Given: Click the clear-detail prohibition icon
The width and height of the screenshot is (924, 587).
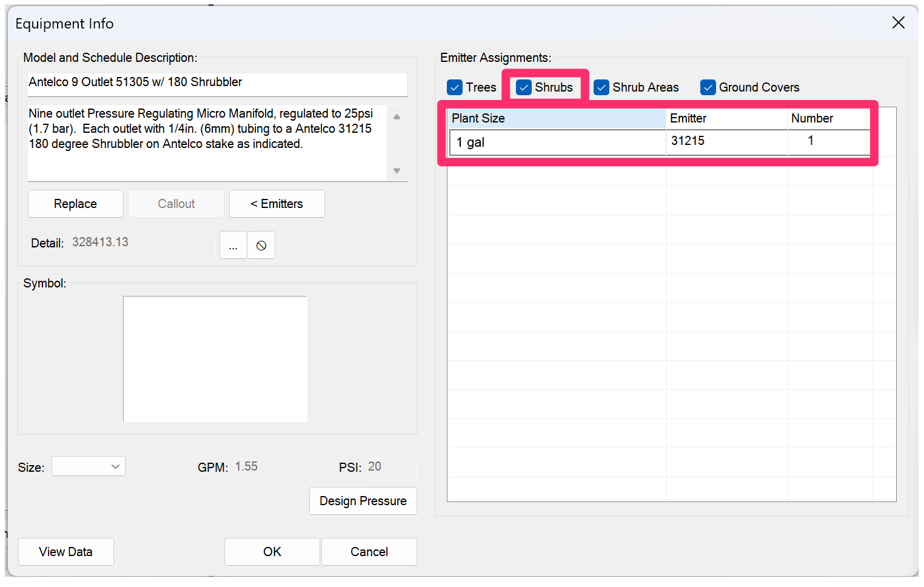Looking at the screenshot, I should click(261, 245).
